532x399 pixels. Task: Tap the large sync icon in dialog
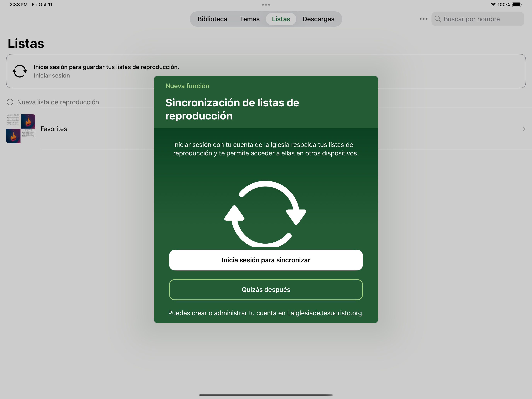pyautogui.click(x=265, y=213)
